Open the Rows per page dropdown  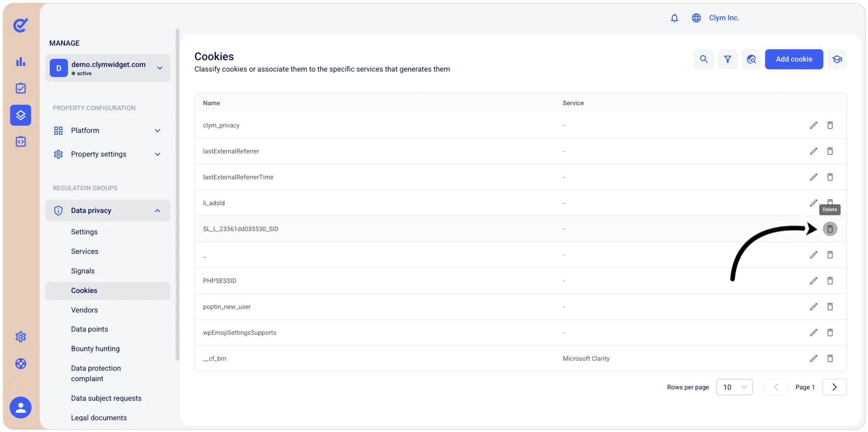[x=734, y=387]
